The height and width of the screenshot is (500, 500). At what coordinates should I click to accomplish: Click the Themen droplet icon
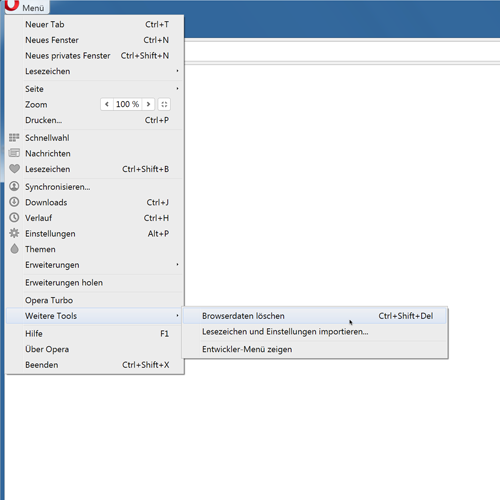(14, 249)
